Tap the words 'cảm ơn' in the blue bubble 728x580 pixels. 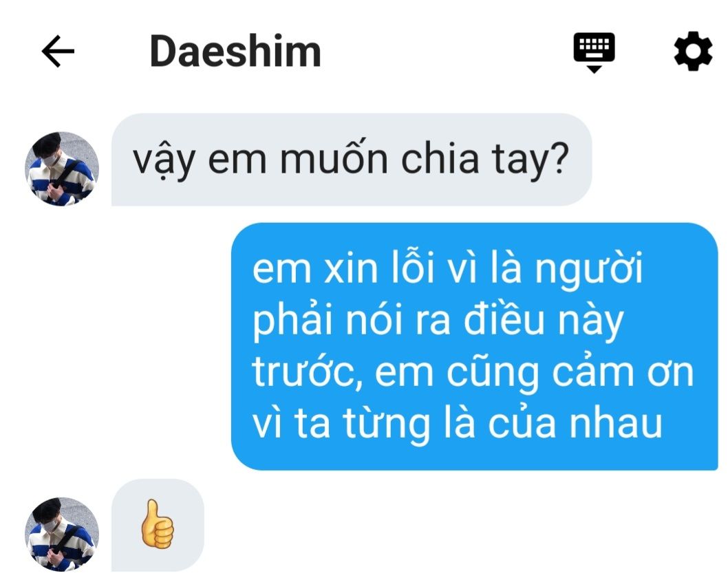[623, 373]
